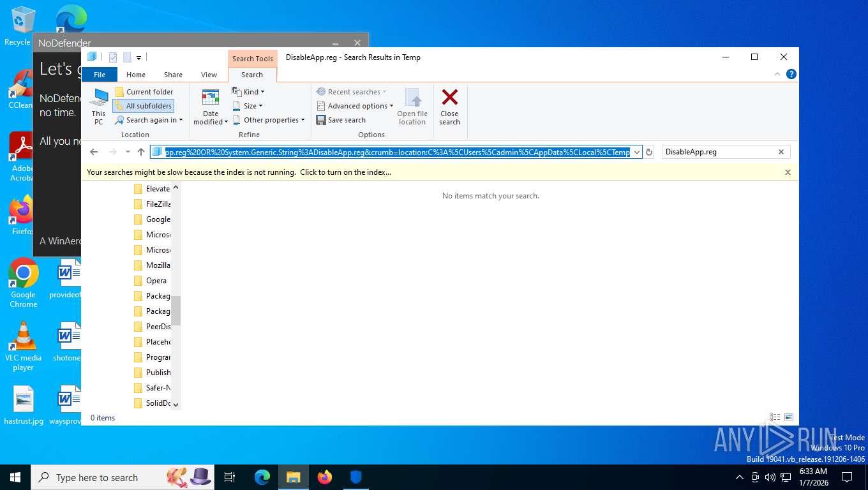The height and width of the screenshot is (490, 868).
Task: Open Date modified filter dropdown
Action: pyautogui.click(x=211, y=107)
